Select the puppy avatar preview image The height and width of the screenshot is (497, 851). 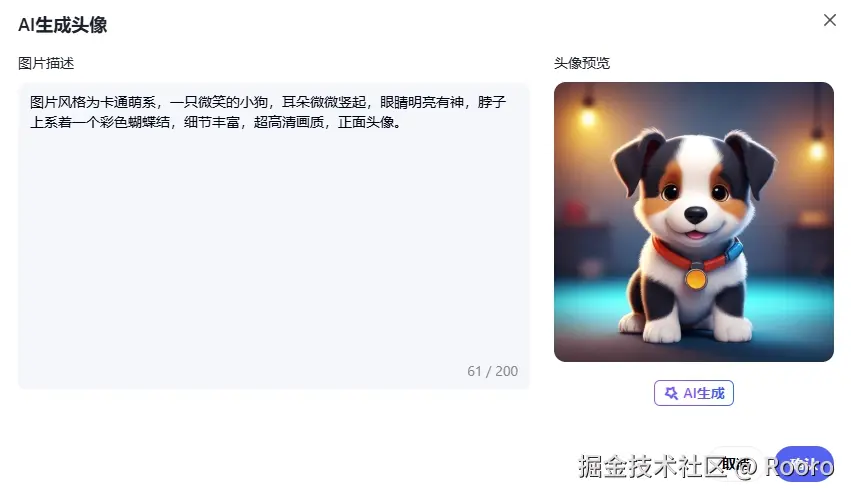click(x=694, y=222)
